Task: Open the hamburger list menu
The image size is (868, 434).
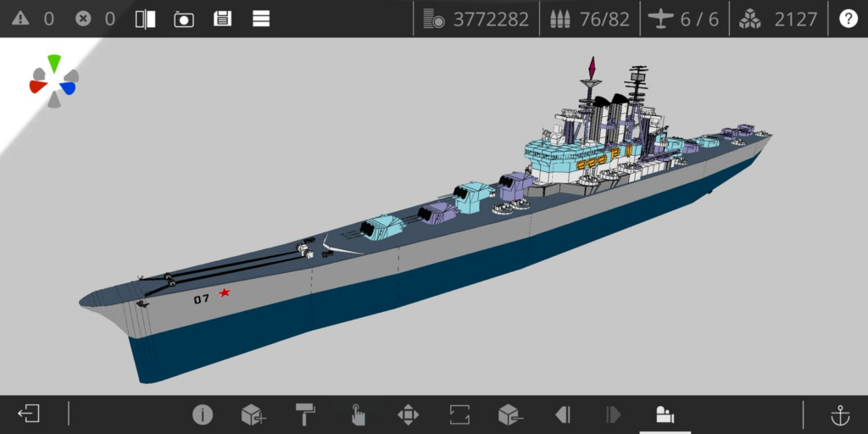Action: [261, 19]
